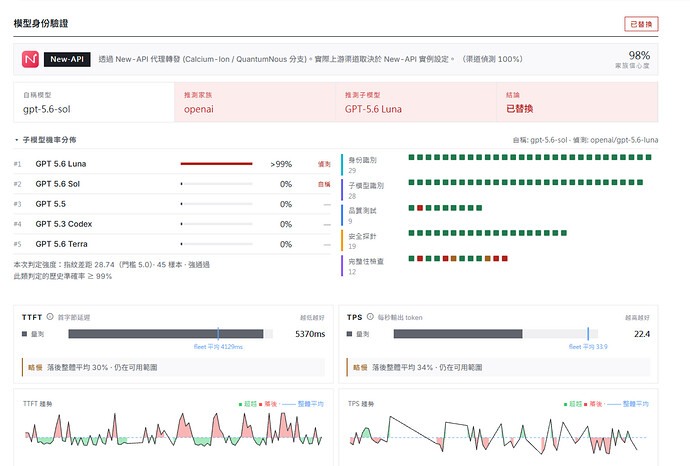This screenshot has height=466, width=690.
Task: Click the 模型身份驗證 heading
Action: tap(41, 23)
